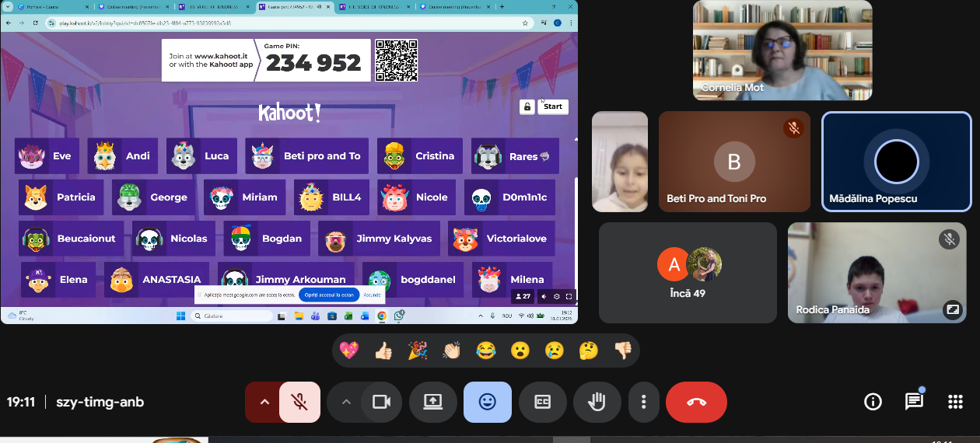
Task: Click the Kahoot QR code
Action: pos(397,60)
